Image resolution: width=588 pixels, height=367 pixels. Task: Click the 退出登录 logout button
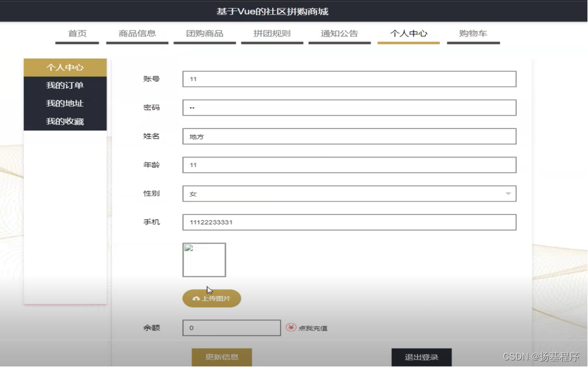pos(421,357)
